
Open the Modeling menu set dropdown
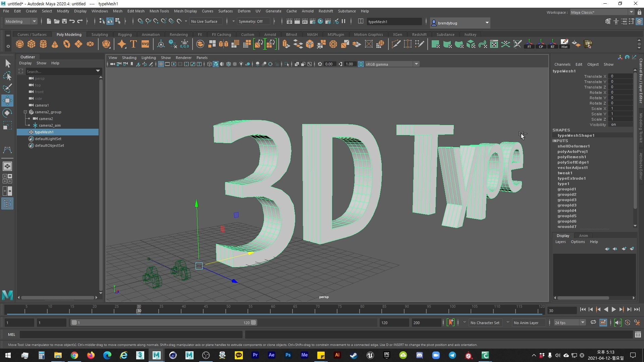point(21,21)
